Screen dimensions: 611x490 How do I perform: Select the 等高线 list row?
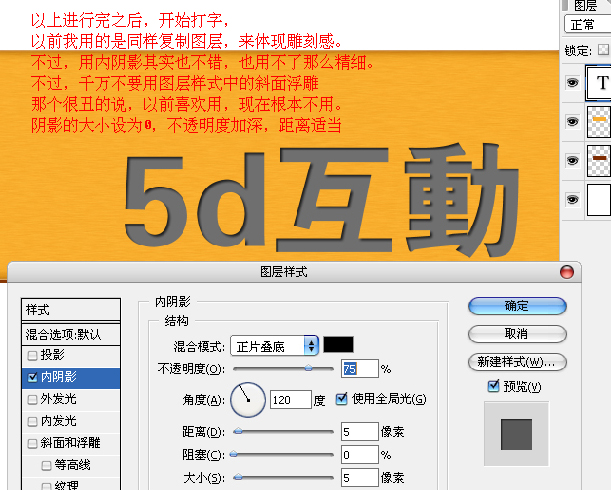click(x=71, y=465)
